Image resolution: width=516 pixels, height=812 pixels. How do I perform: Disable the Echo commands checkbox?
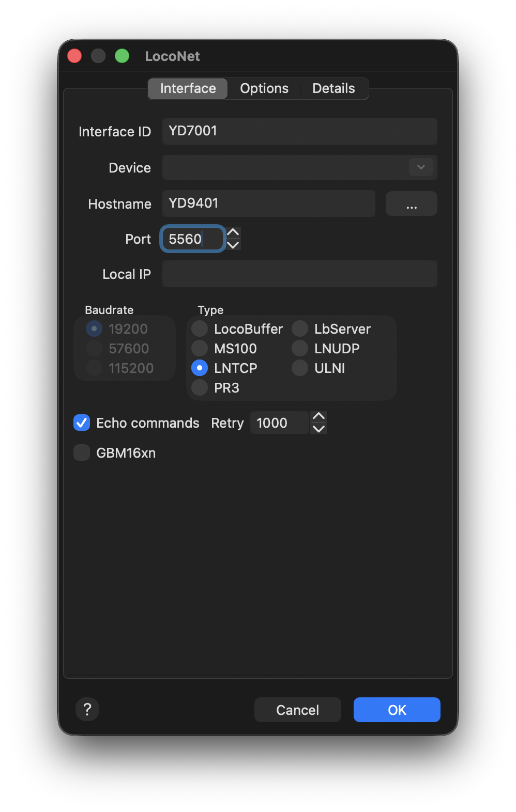click(82, 423)
